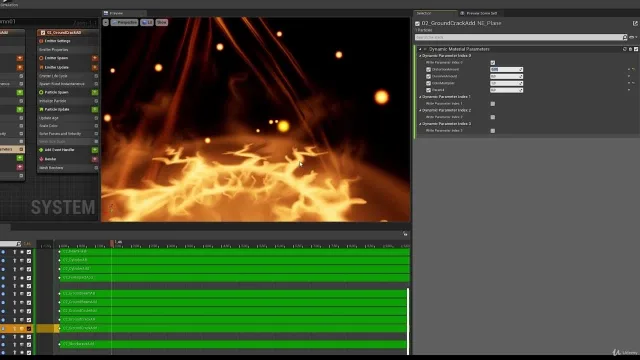Toggle Solve Forces and Velocity checkbox

point(96,134)
